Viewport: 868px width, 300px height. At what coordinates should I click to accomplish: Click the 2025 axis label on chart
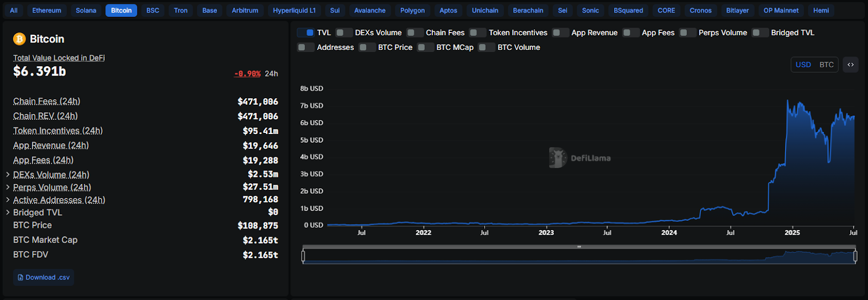click(x=792, y=232)
